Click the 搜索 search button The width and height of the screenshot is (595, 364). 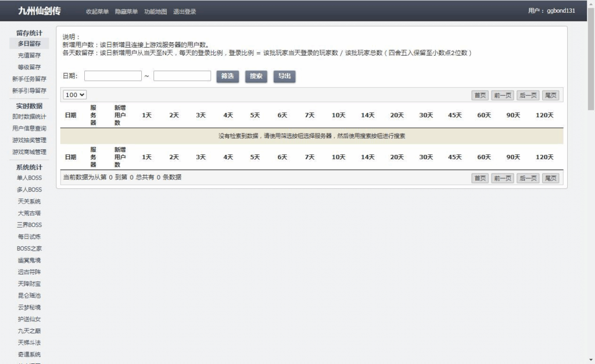click(256, 76)
